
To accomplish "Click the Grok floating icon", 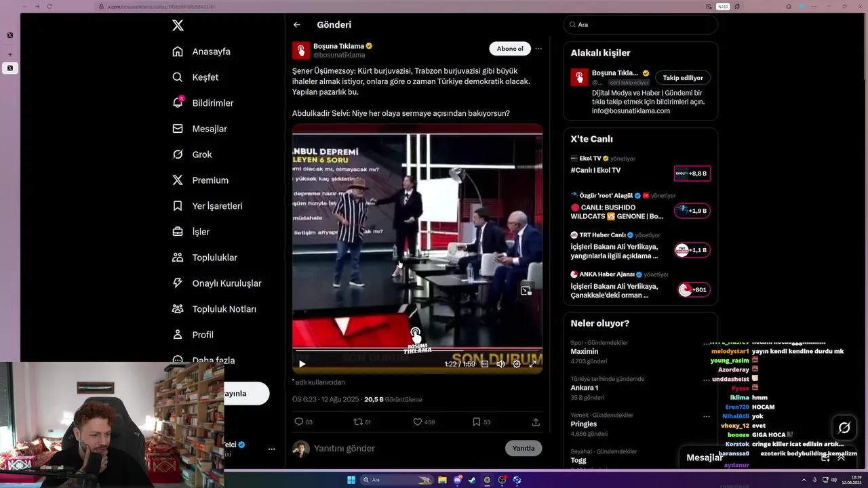I will pyautogui.click(x=844, y=428).
